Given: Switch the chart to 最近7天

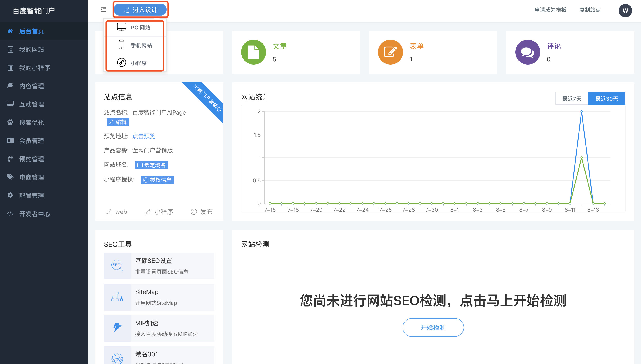Looking at the screenshot, I should coord(572,98).
